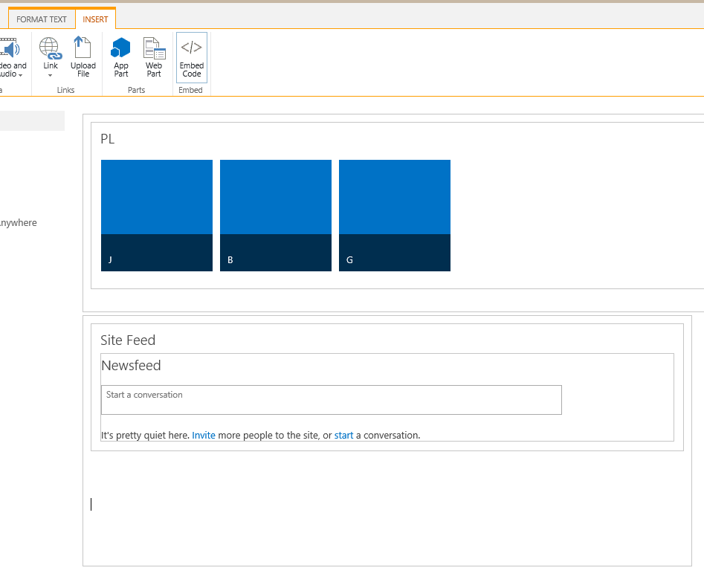Screen dimensions: 704x588
Task: Switch to the FORMAT TEXT tab
Action: pos(42,19)
